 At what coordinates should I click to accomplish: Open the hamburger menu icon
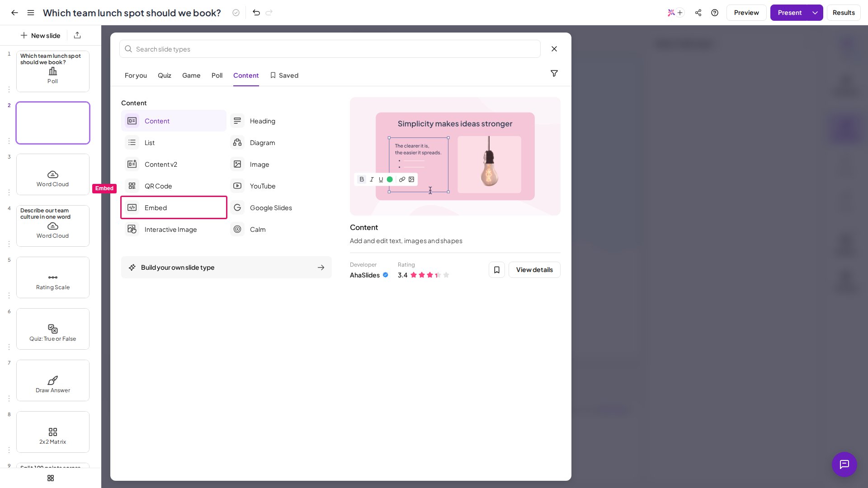31,13
